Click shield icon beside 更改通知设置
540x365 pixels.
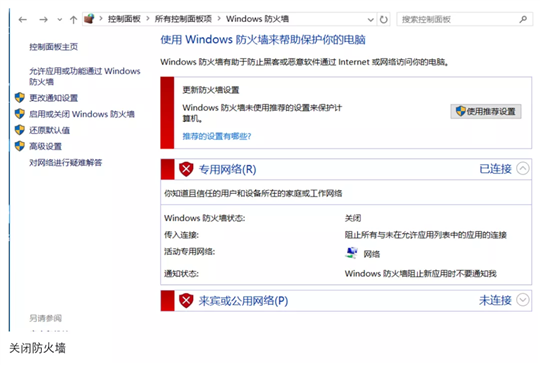[x=20, y=97]
